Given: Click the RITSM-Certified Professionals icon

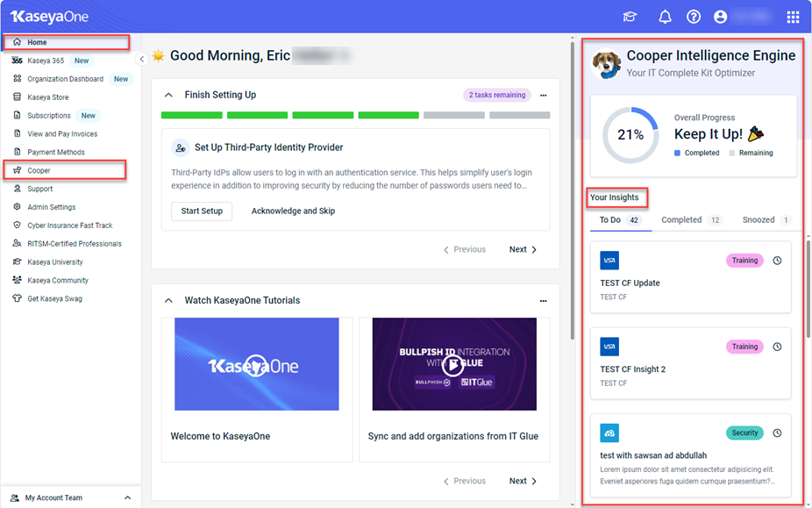Looking at the screenshot, I should tap(17, 244).
